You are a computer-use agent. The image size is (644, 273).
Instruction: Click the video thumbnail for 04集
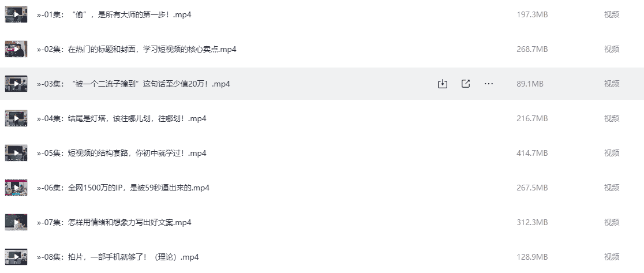16,118
